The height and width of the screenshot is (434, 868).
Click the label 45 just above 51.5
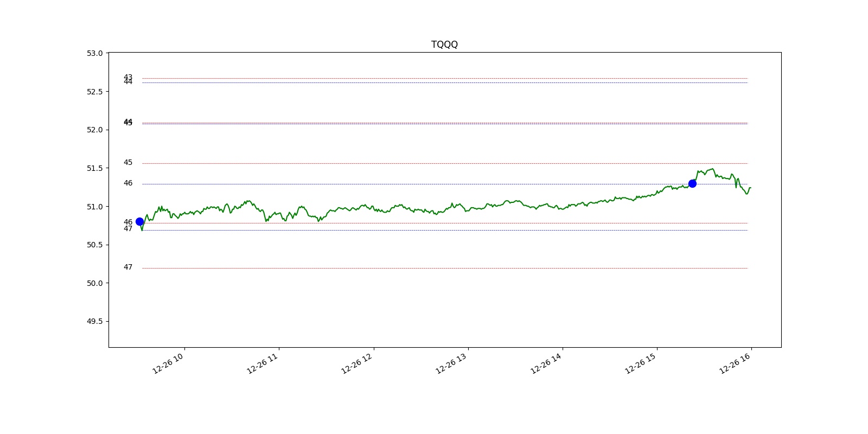point(128,162)
